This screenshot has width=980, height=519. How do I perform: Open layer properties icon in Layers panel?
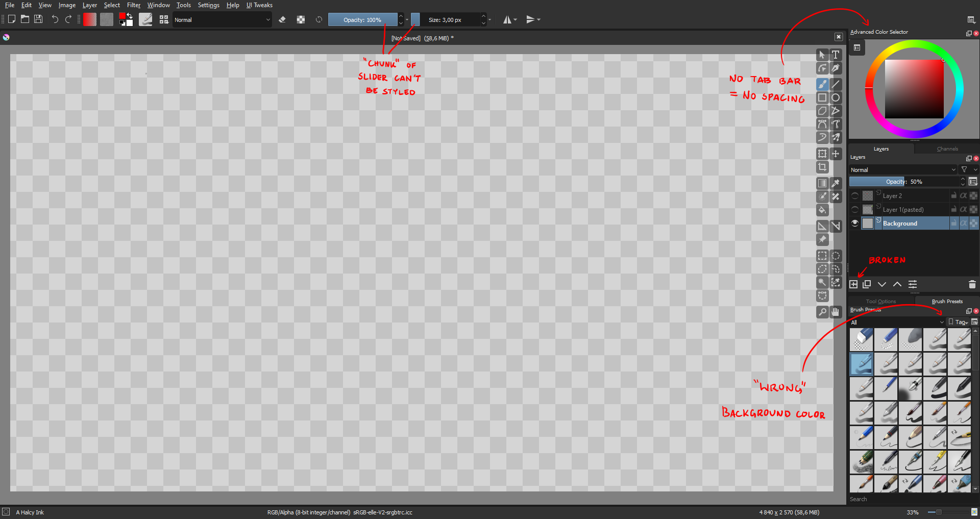913,284
